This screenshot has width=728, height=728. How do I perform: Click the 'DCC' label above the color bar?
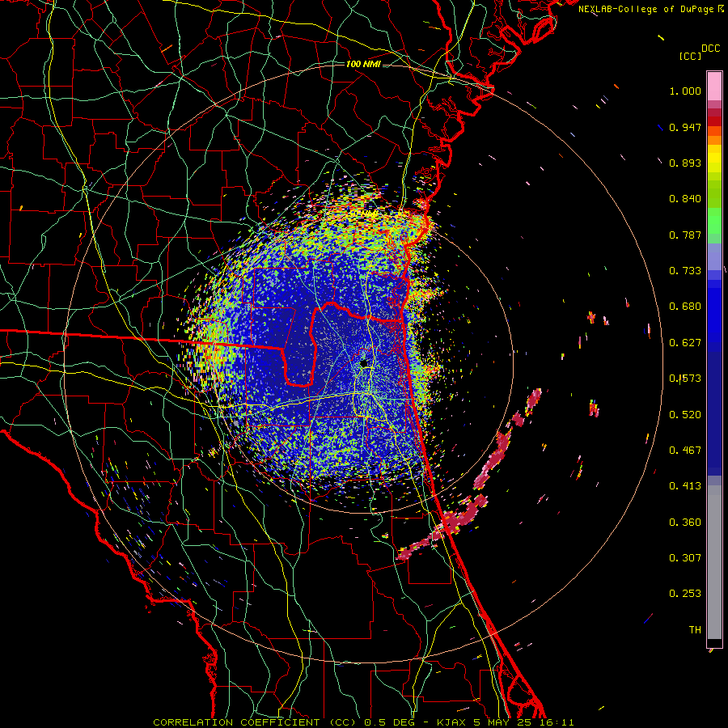pyautogui.click(x=710, y=49)
